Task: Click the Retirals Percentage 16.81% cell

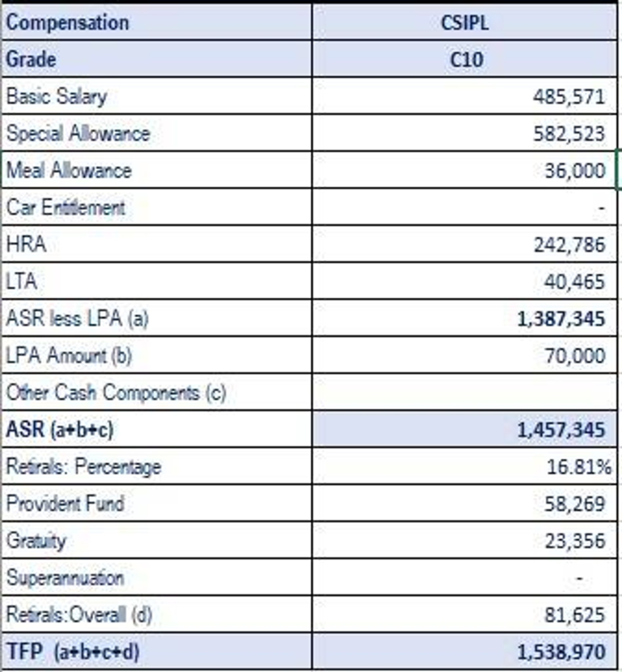Action: (465, 466)
